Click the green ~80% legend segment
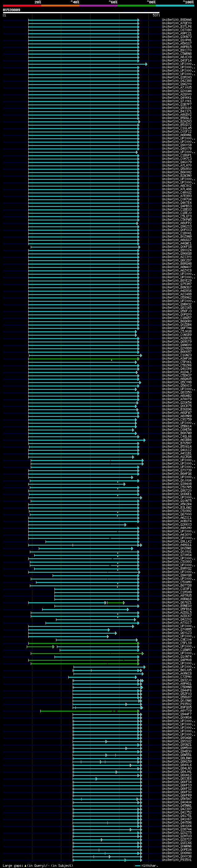Screen dimensions: 197x868 click(137, 6)
